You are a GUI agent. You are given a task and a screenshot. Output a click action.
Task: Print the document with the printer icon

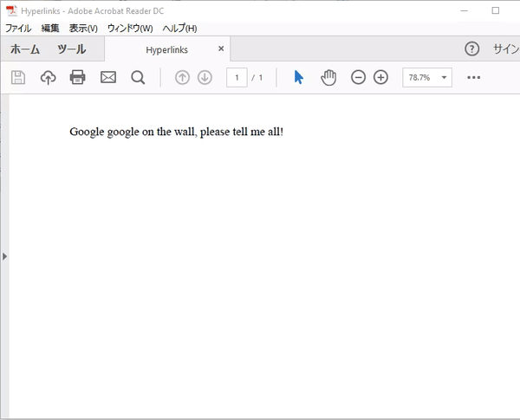click(x=78, y=77)
